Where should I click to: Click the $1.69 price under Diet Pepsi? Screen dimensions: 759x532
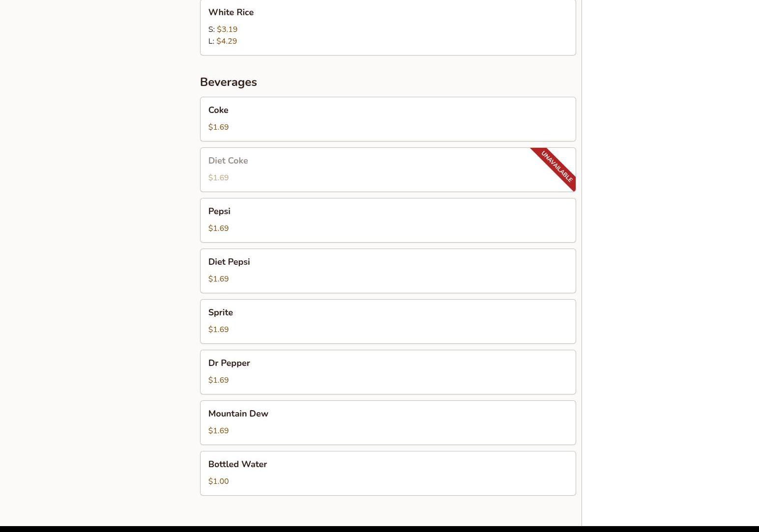(218, 279)
